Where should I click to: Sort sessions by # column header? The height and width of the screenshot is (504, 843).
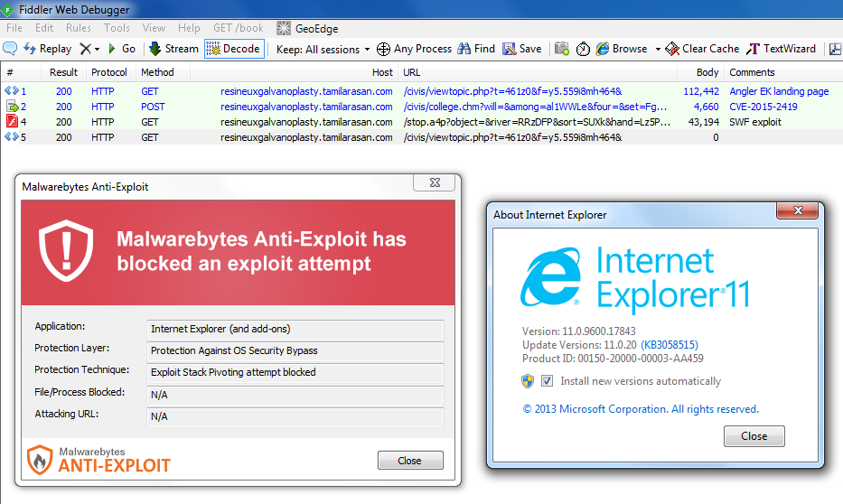tap(21, 72)
